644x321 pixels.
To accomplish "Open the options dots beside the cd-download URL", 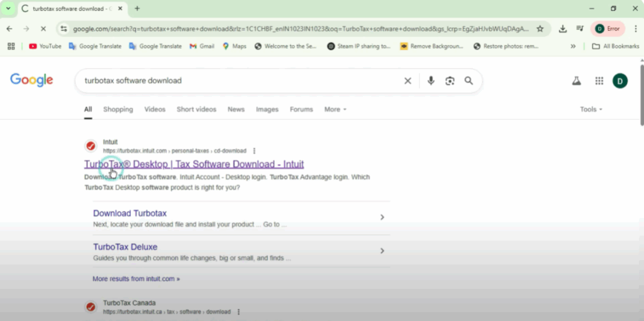I will (254, 151).
